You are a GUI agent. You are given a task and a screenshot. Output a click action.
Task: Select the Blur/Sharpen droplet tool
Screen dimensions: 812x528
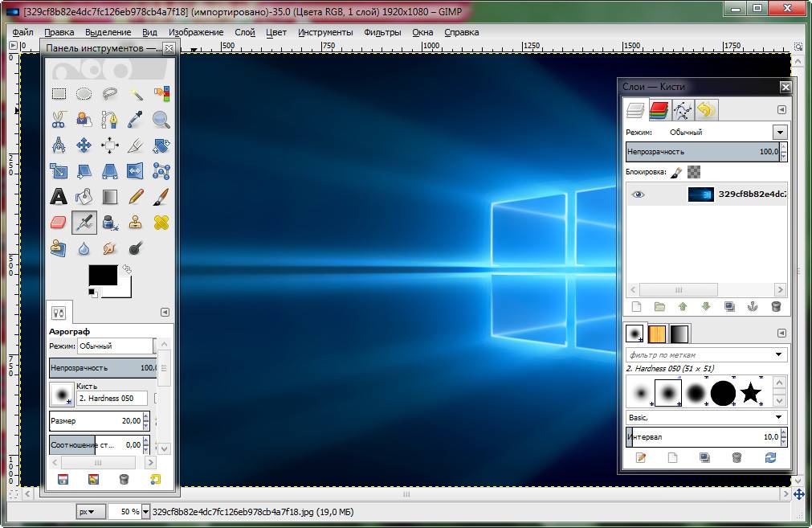tap(84, 248)
